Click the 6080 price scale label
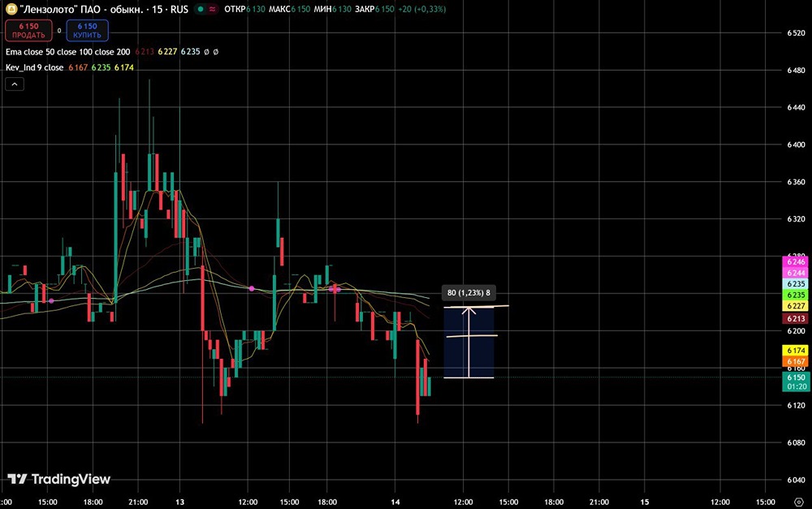The image size is (812, 509). [796, 442]
